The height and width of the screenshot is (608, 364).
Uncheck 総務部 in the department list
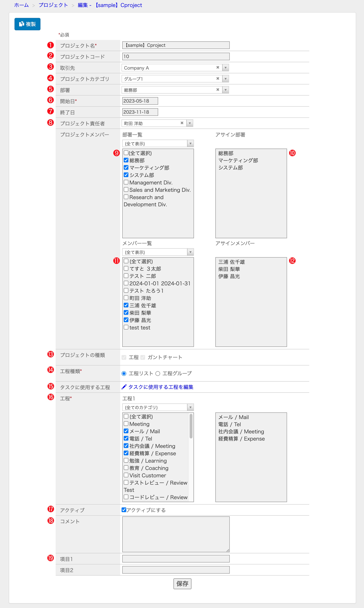(126, 160)
